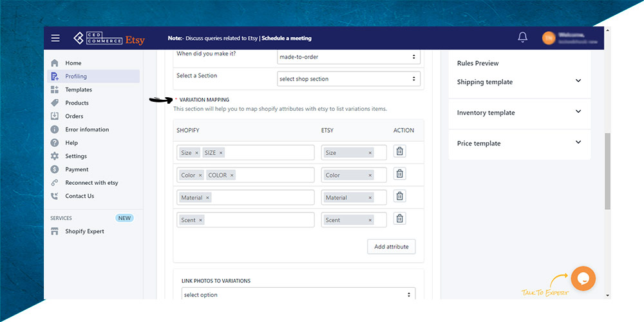Click the CedCommerce Etsy logo
Screen dimensions: 644x322
pos(109,39)
